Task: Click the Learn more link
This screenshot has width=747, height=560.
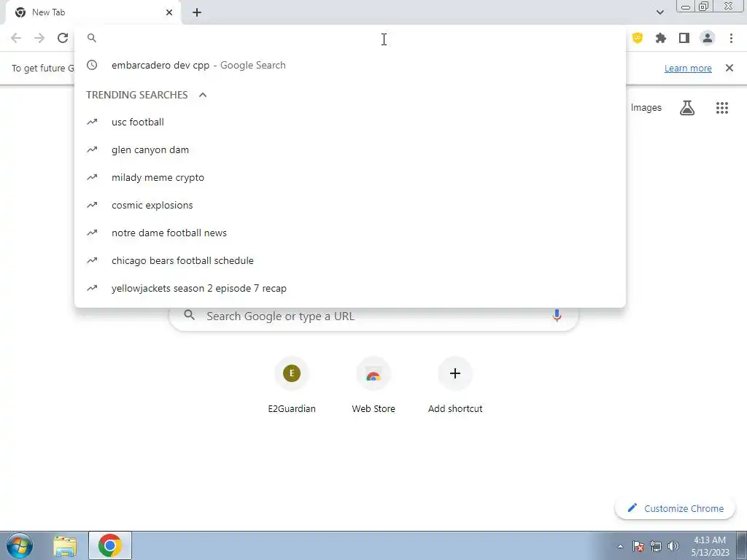Action: pos(688,68)
